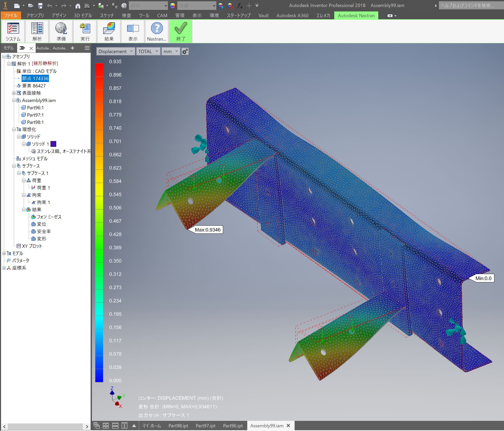Image resolution: width=504 pixels, height=431 pixels.
Task: Click the material sphere icon in quick access
Action: (124, 5)
